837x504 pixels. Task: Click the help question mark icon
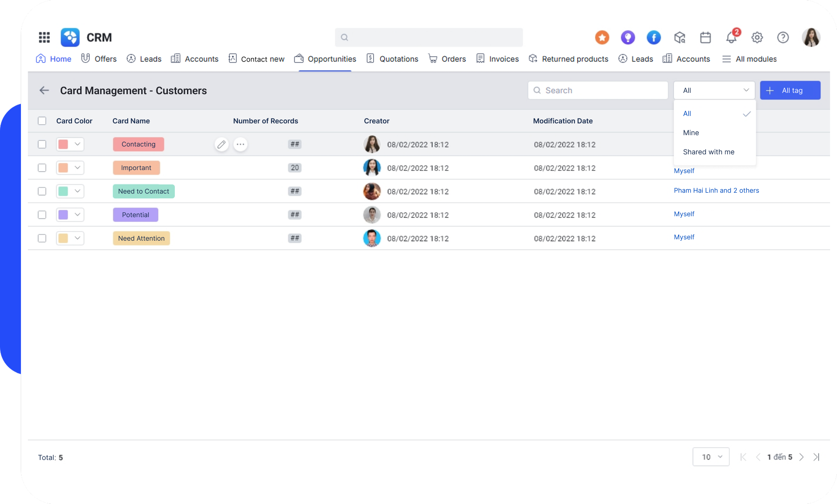783,37
